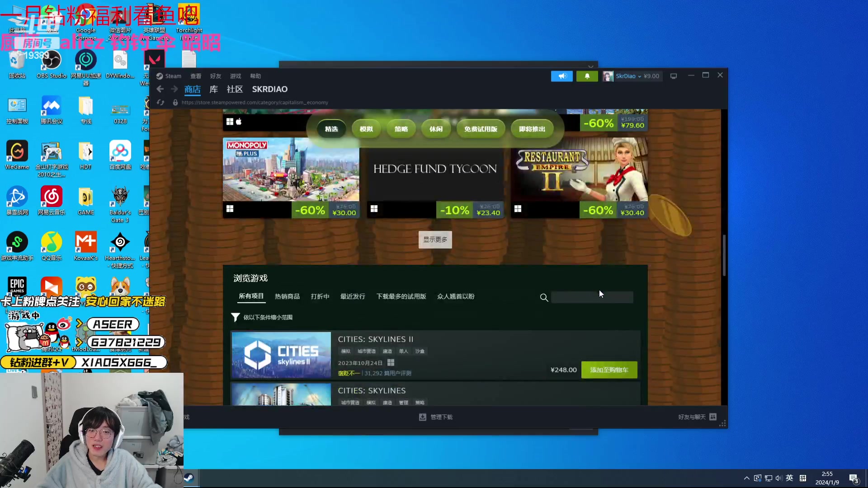Open Hedge Fund Tycoon game card
This screenshot has width=868, height=488.
click(435, 178)
